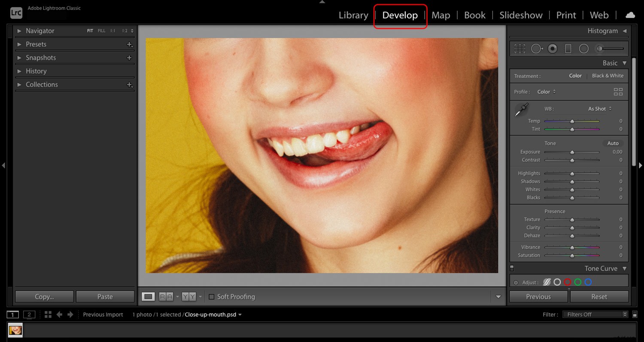Select the Crop Overlay tool
This screenshot has height=342, width=644.
tap(519, 49)
